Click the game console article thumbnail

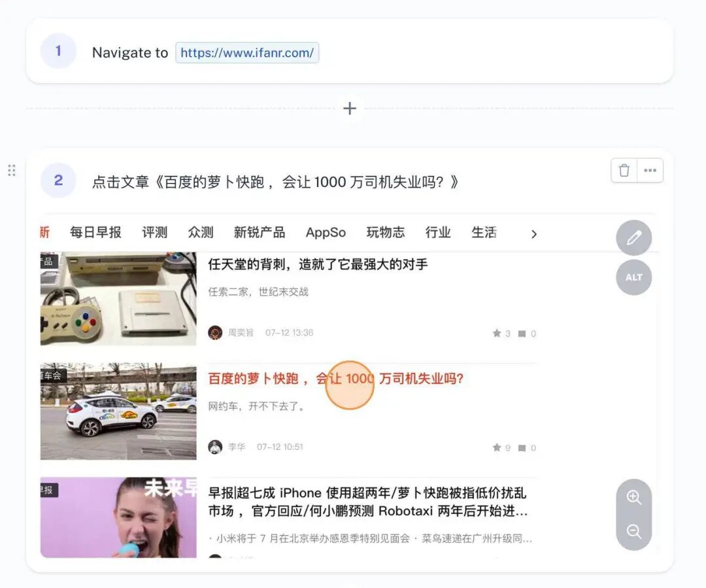(x=118, y=298)
